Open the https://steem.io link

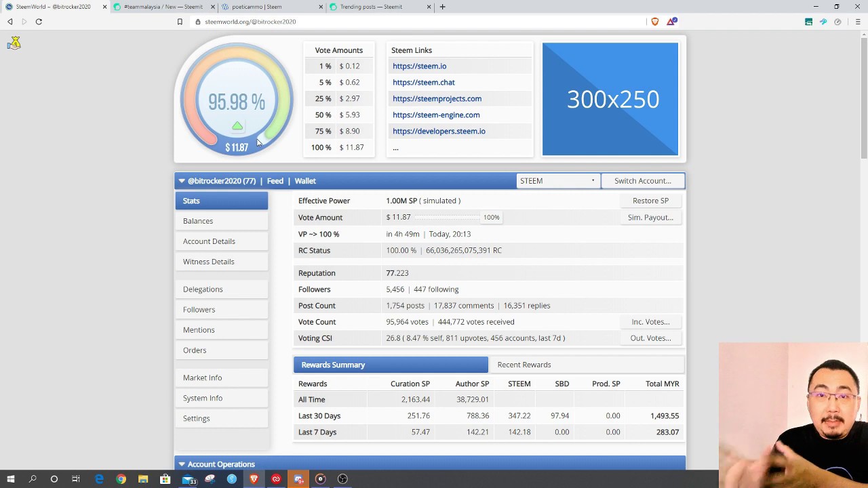click(x=419, y=66)
